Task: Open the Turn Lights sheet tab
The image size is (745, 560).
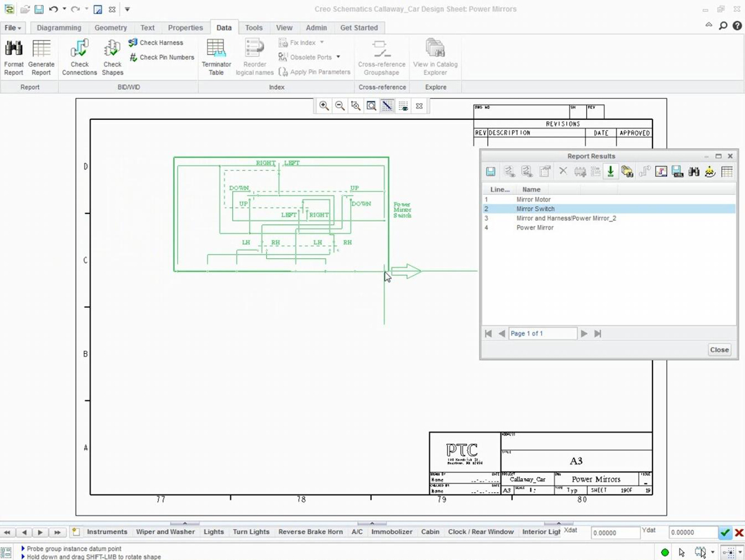Action: 251,532
